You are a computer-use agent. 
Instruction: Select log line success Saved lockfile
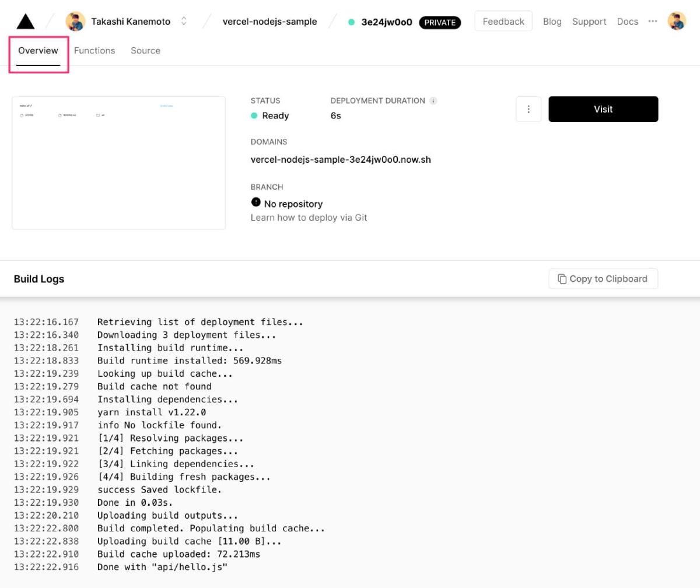click(159, 489)
